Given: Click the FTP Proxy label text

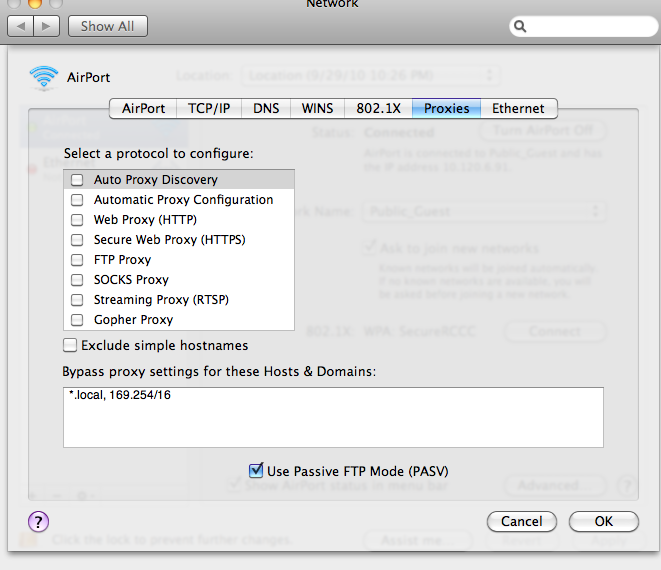Looking at the screenshot, I should point(122,260).
